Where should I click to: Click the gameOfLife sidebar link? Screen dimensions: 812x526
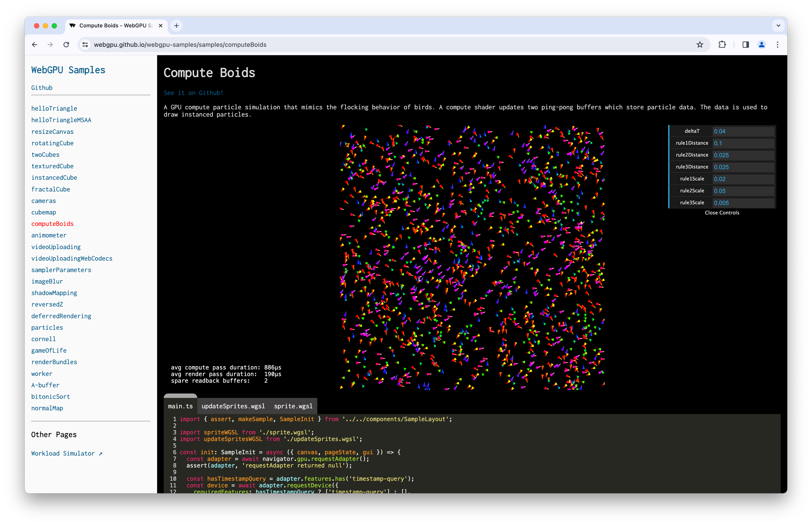tap(48, 350)
